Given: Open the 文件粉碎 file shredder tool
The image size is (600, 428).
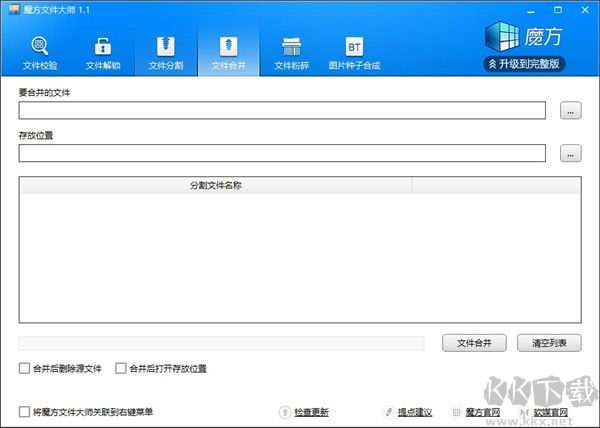Looking at the screenshot, I should (291, 54).
